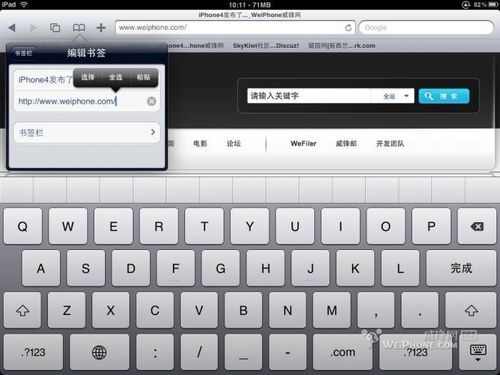Open the WeFiler navigation link
Viewport: 500px width, 375px height.
pyautogui.click(x=303, y=144)
